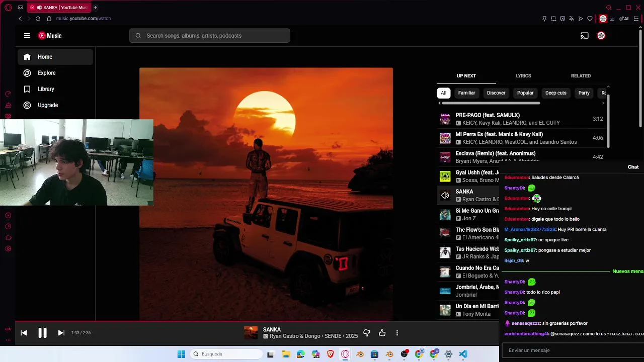Open Library in the sidebar
Viewport: 644px width, 362px height.
55,89
